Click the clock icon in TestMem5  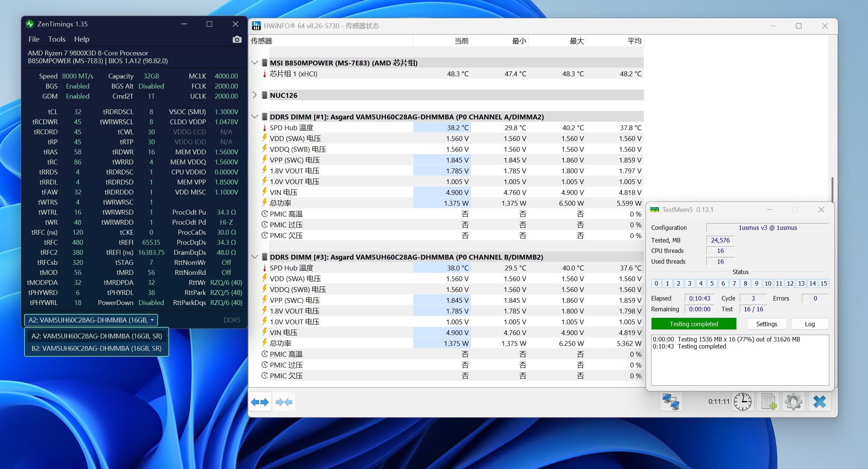coord(742,402)
